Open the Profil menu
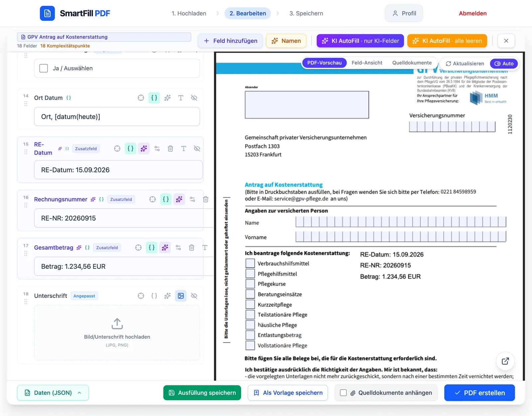Image resolution: width=532 pixels, height=416 pixels. [x=404, y=13]
